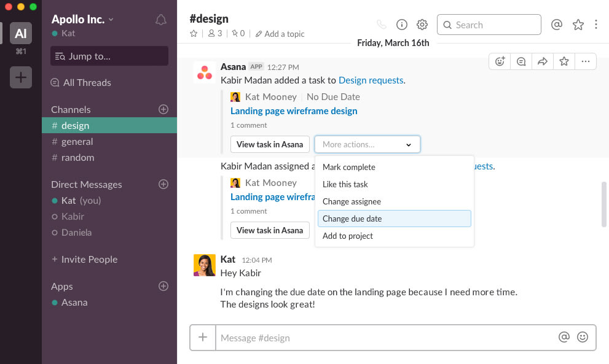The height and width of the screenshot is (364, 609).
Task: Open the Jump to quick switcher
Action: tap(109, 56)
